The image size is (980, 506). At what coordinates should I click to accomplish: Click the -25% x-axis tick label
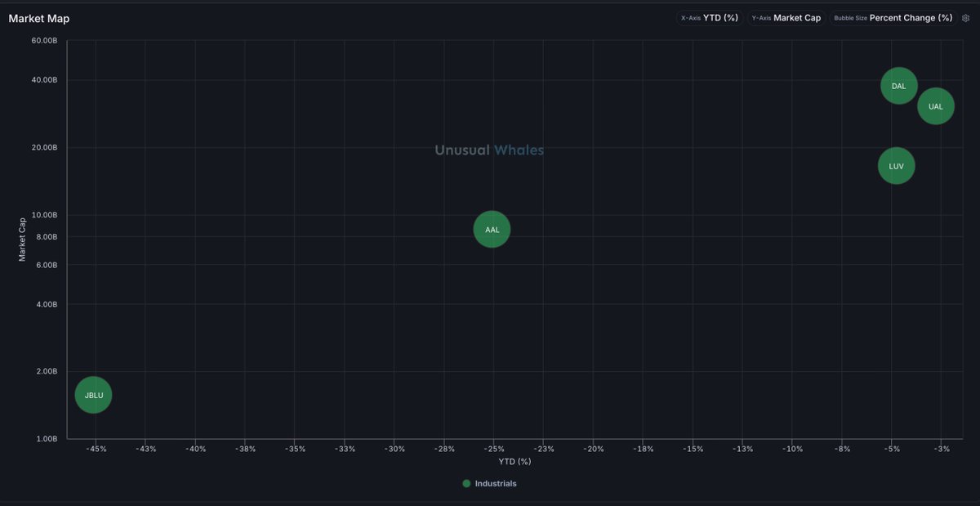(494, 449)
